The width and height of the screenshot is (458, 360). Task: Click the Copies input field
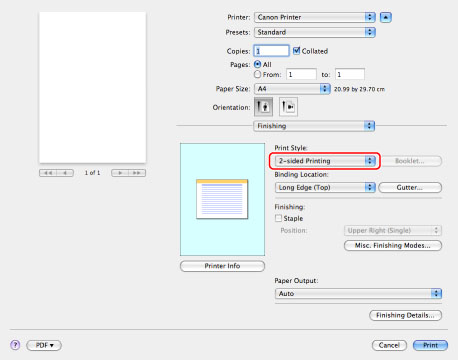pyautogui.click(x=271, y=51)
